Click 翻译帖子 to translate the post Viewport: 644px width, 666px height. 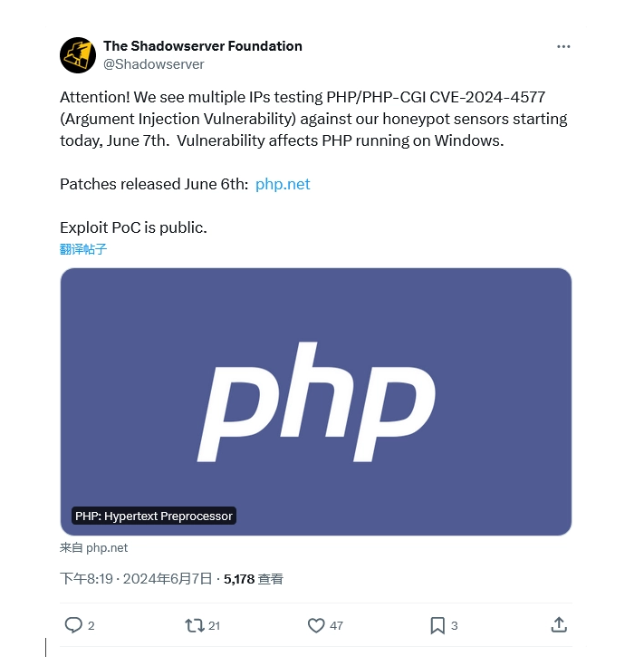point(83,249)
